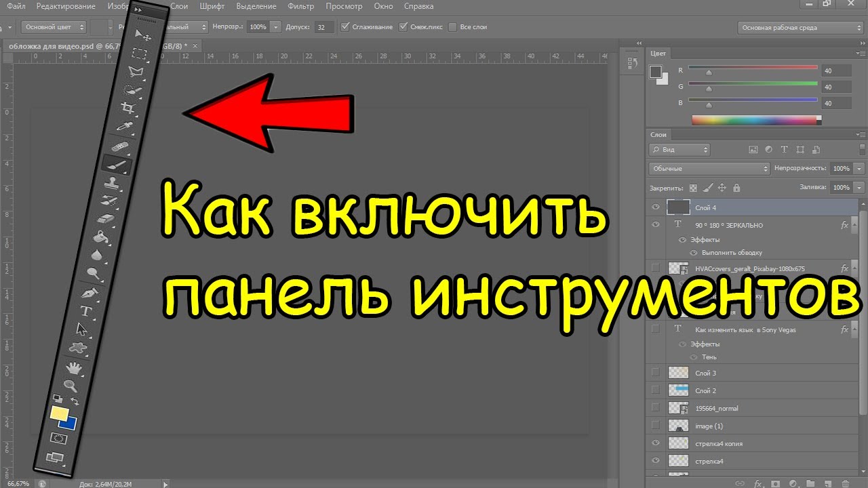Click the pixel layer filter icon
The width and height of the screenshot is (868, 488).
(x=754, y=150)
